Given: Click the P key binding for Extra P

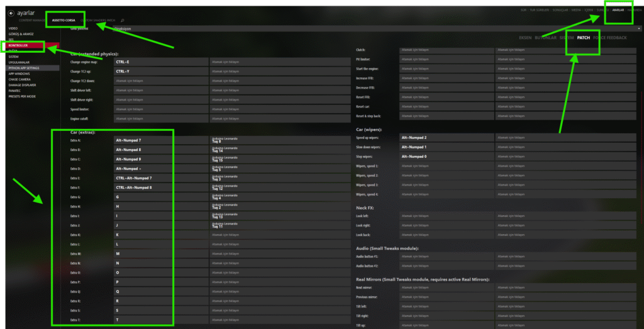Looking at the screenshot, I should point(161,282).
